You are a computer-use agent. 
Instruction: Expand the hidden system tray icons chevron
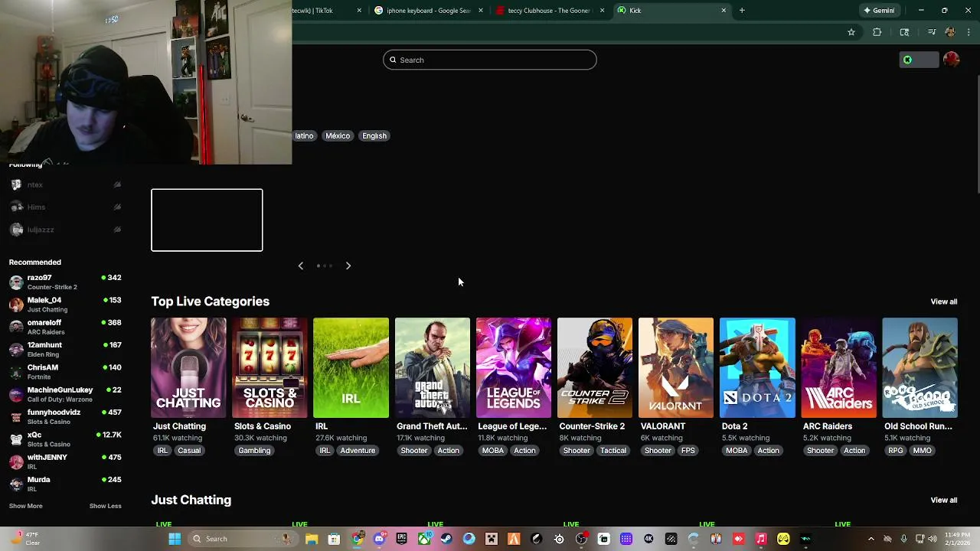871,539
